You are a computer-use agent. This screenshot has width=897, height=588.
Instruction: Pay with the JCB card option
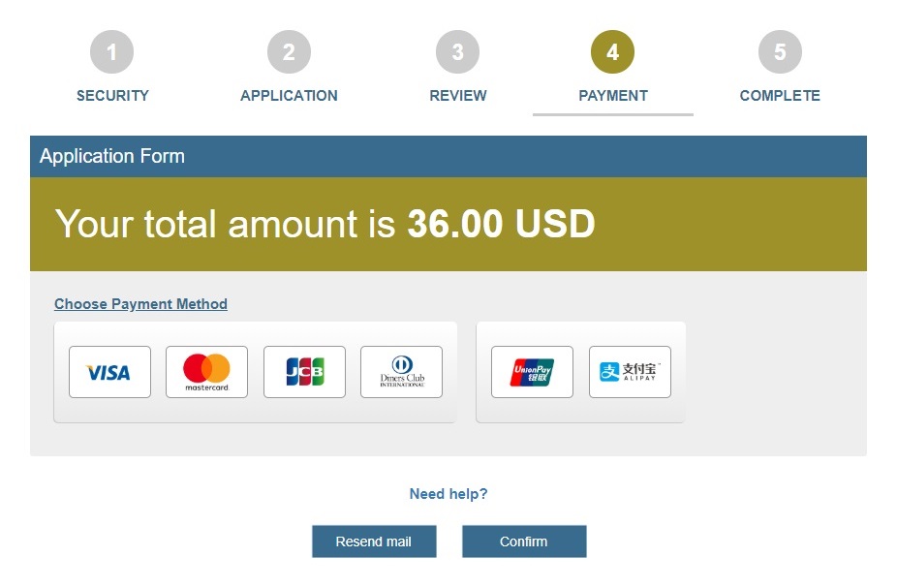[304, 371]
